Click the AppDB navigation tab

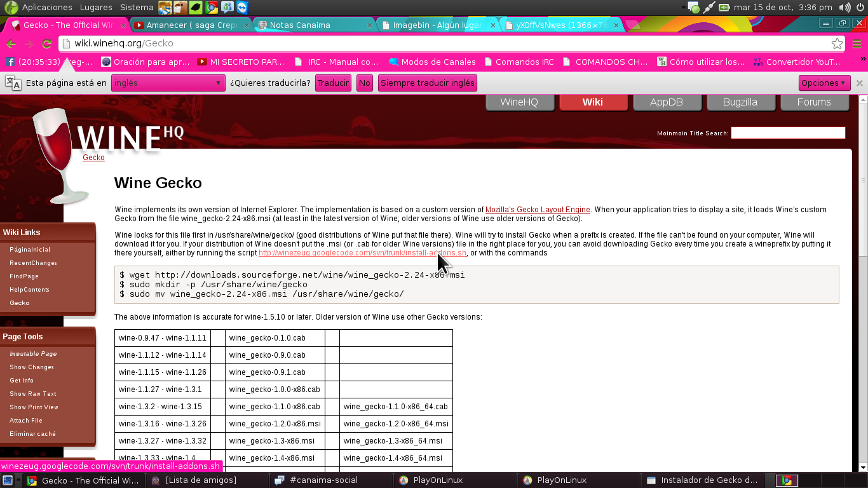(x=666, y=102)
